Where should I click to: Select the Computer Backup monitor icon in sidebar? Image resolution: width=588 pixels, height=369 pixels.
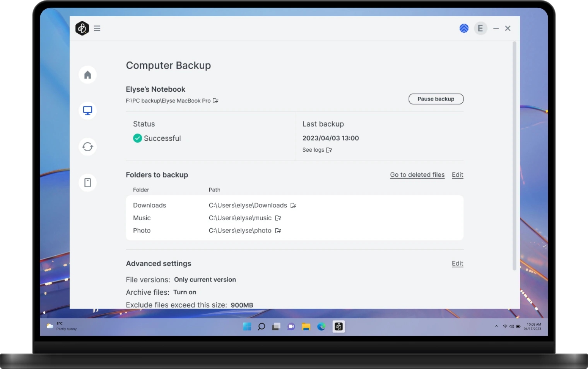tap(88, 111)
